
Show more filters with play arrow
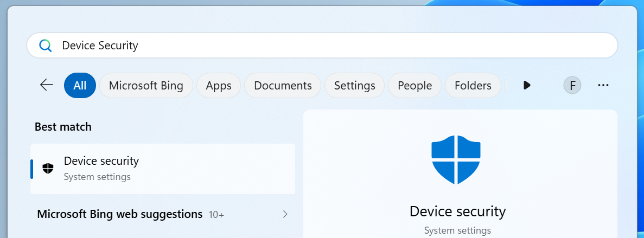[x=526, y=85]
